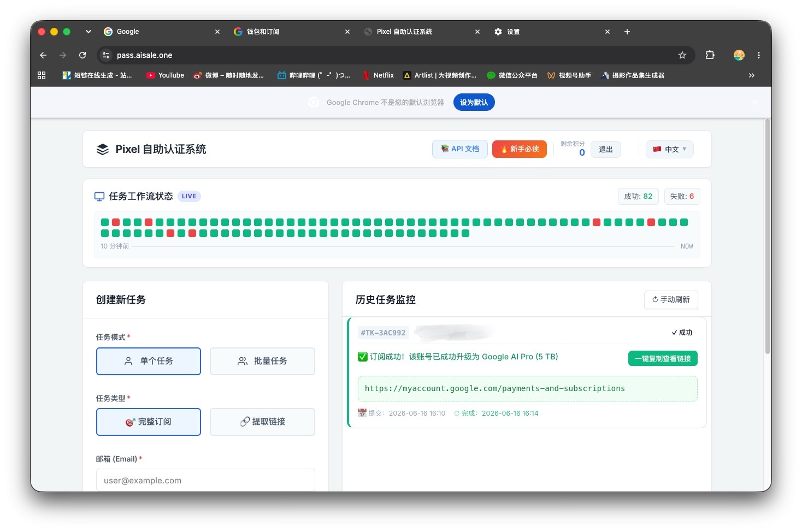
Task: Expand the tab search dropdown arrow
Action: pos(89,32)
